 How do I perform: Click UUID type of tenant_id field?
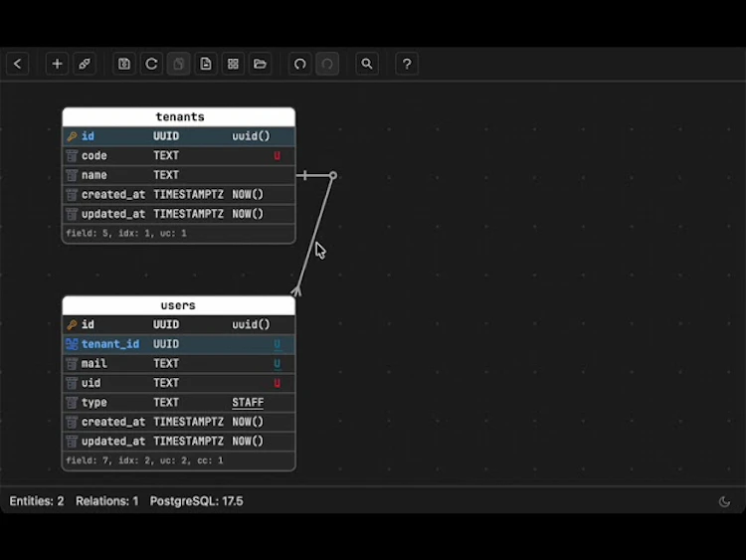point(166,344)
